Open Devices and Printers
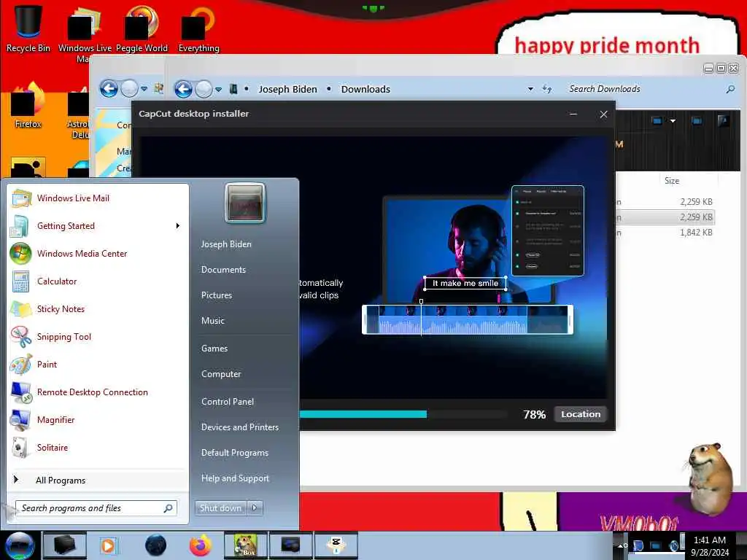 click(x=240, y=427)
